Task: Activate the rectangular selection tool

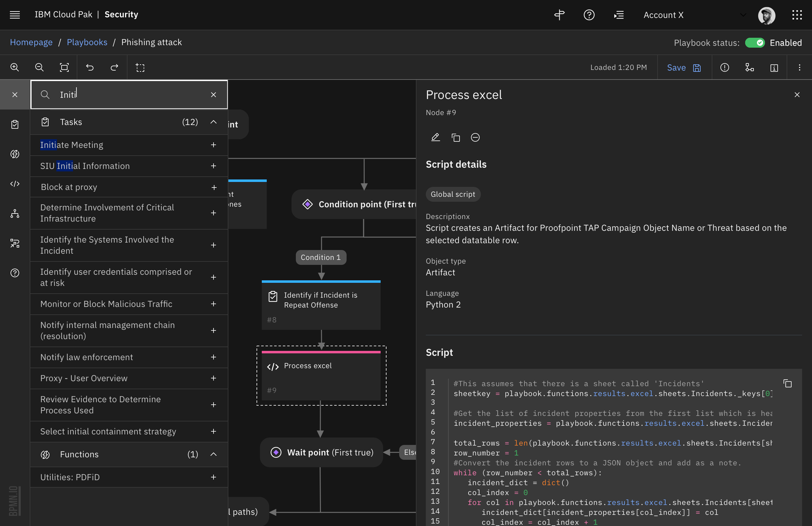Action: tap(140, 67)
